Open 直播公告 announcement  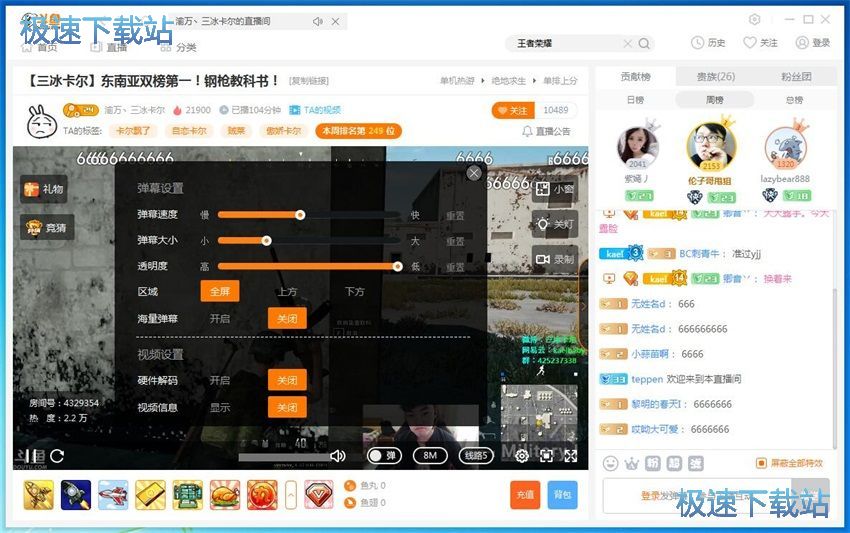click(x=546, y=131)
